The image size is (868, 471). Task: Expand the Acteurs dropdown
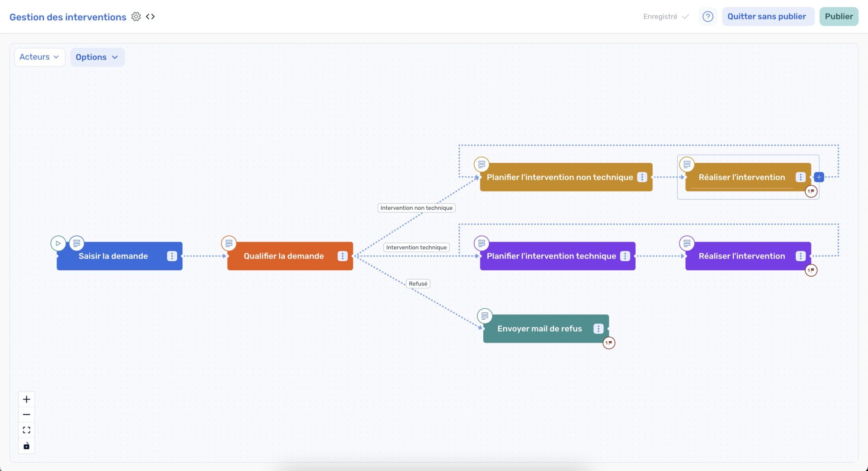(x=39, y=57)
